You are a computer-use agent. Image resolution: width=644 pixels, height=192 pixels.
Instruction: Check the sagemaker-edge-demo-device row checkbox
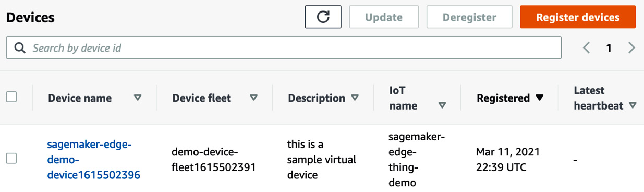[x=11, y=158]
